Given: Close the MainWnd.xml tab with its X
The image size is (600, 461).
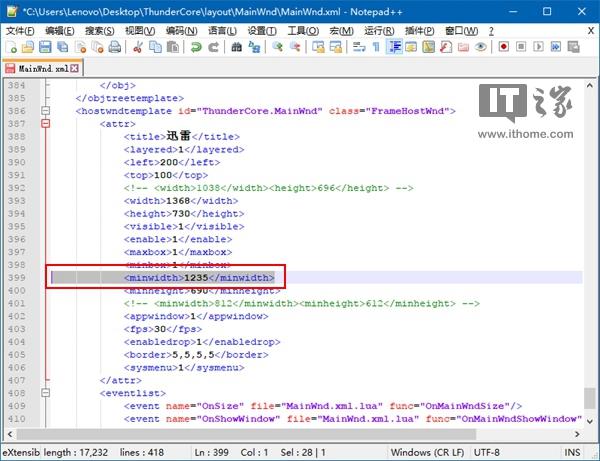Looking at the screenshot, I should (74, 68).
